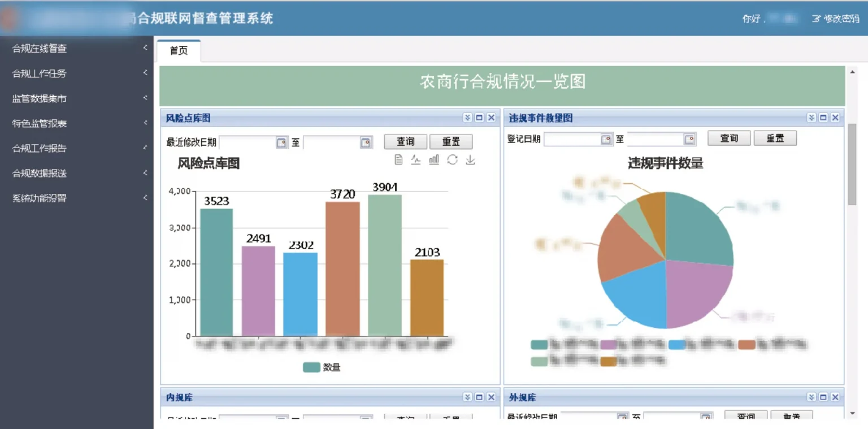Image resolution: width=868 pixels, height=429 pixels.
Task: Toggle 数量 legend series in bar chart
Action: [322, 367]
